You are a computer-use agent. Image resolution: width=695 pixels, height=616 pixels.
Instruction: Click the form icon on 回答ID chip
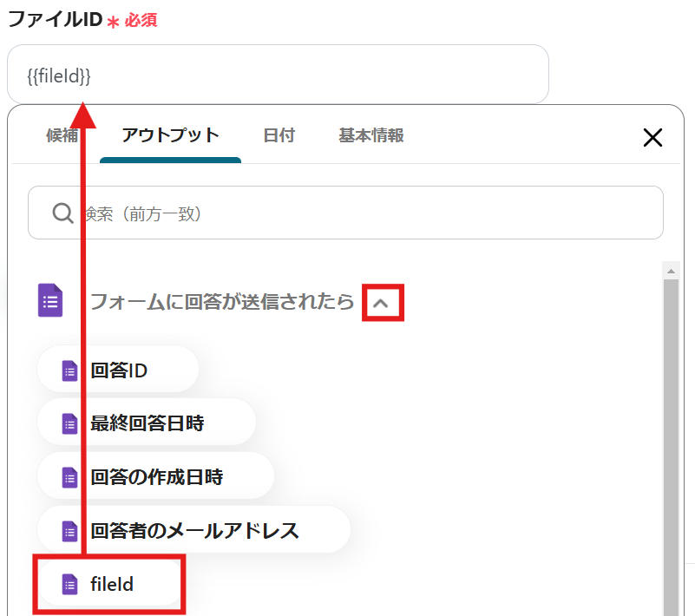69,370
